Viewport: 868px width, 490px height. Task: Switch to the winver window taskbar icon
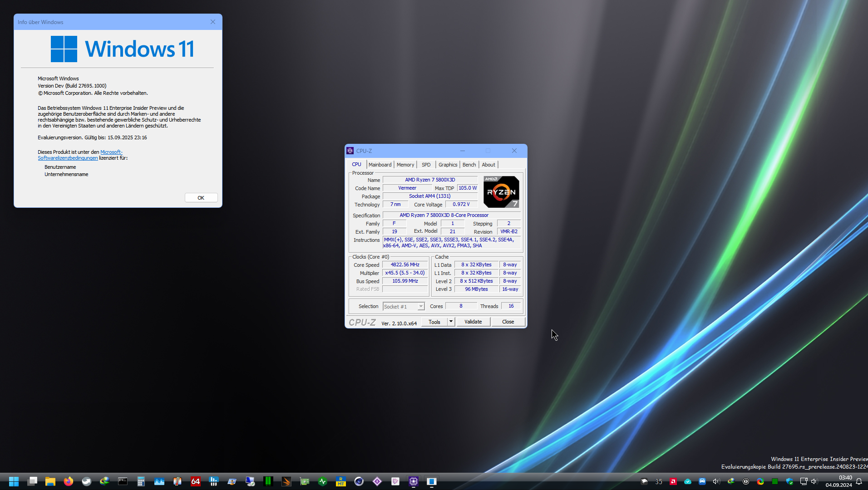point(432,481)
